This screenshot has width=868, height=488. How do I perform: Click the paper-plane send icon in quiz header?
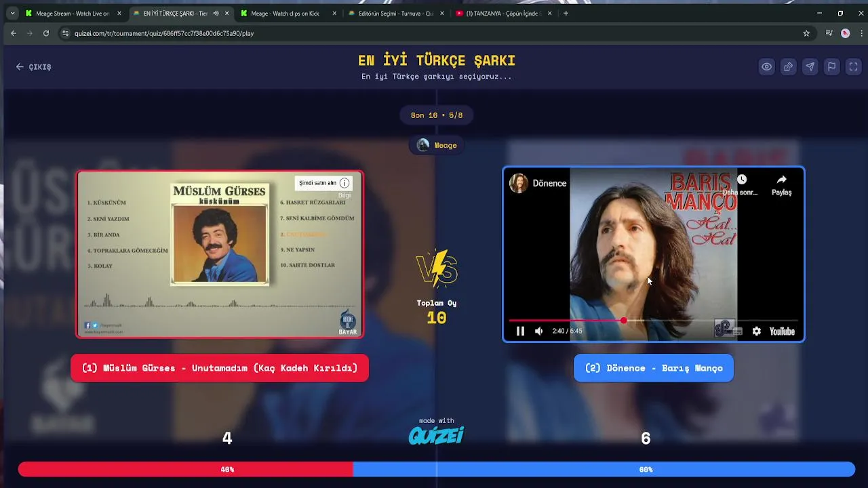click(x=810, y=66)
